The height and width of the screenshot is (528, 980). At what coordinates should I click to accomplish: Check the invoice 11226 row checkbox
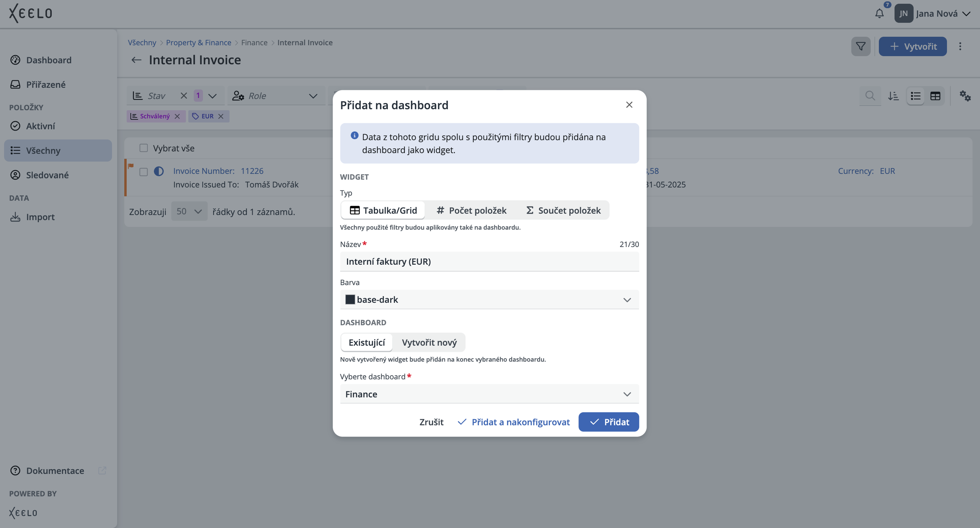tap(143, 172)
